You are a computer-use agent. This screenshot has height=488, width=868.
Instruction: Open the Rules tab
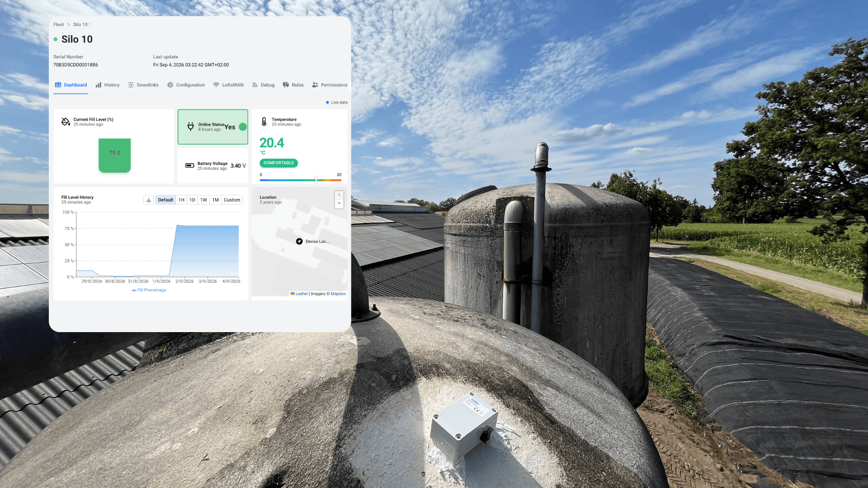(x=293, y=85)
